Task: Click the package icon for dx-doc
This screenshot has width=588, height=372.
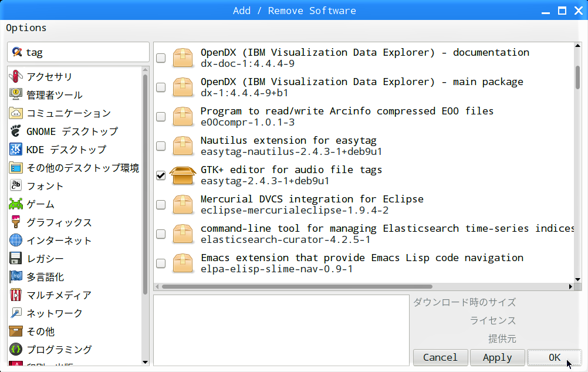Action: pyautogui.click(x=183, y=58)
